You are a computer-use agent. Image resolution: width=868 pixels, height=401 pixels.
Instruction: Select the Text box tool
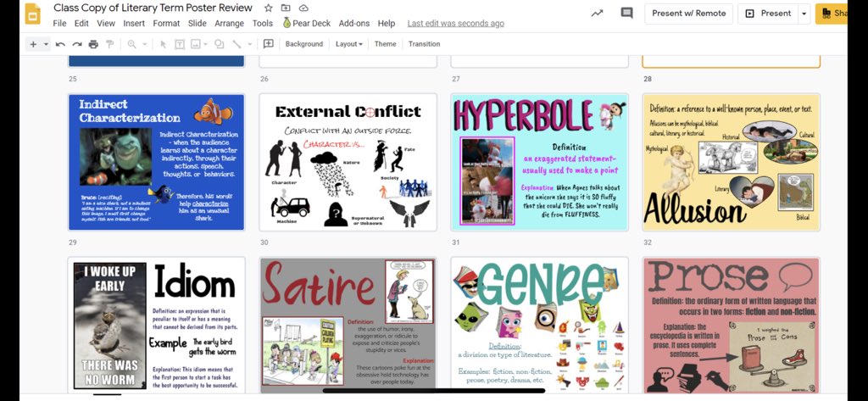[180, 44]
